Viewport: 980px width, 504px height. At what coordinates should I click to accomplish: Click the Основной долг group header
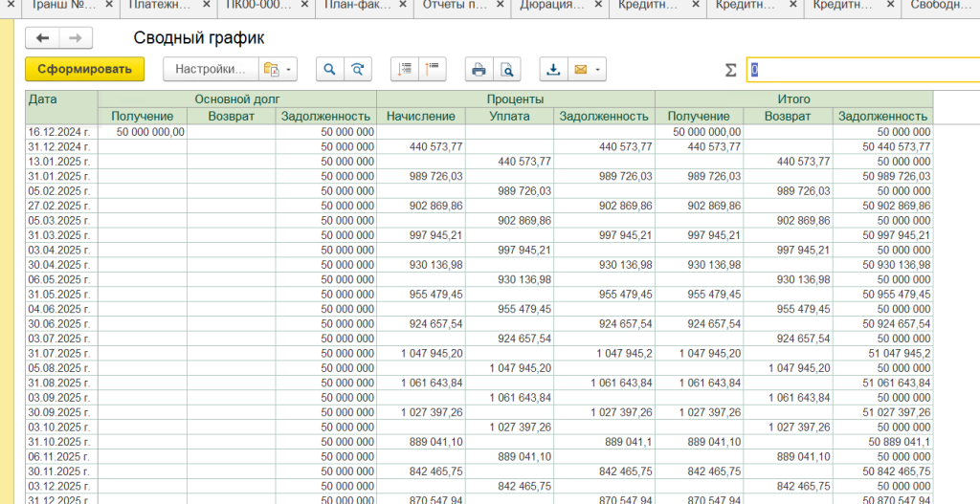pyautogui.click(x=237, y=99)
